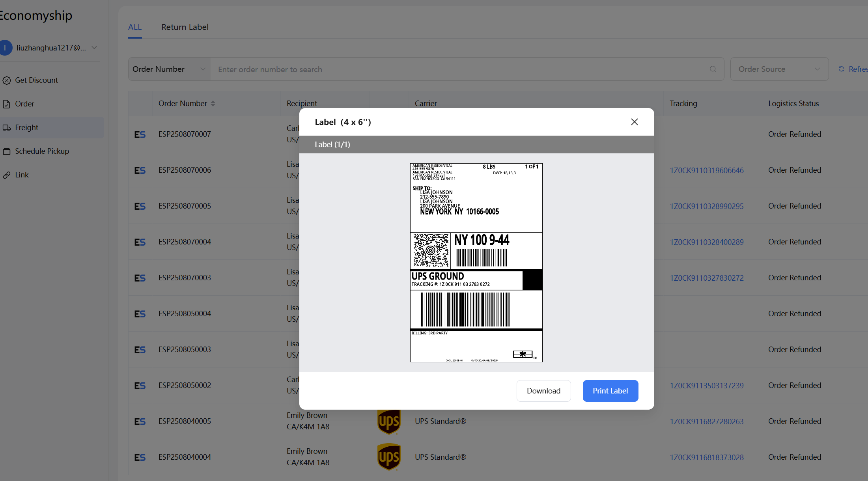
Task: Switch to the Return Label tab
Action: [185, 27]
